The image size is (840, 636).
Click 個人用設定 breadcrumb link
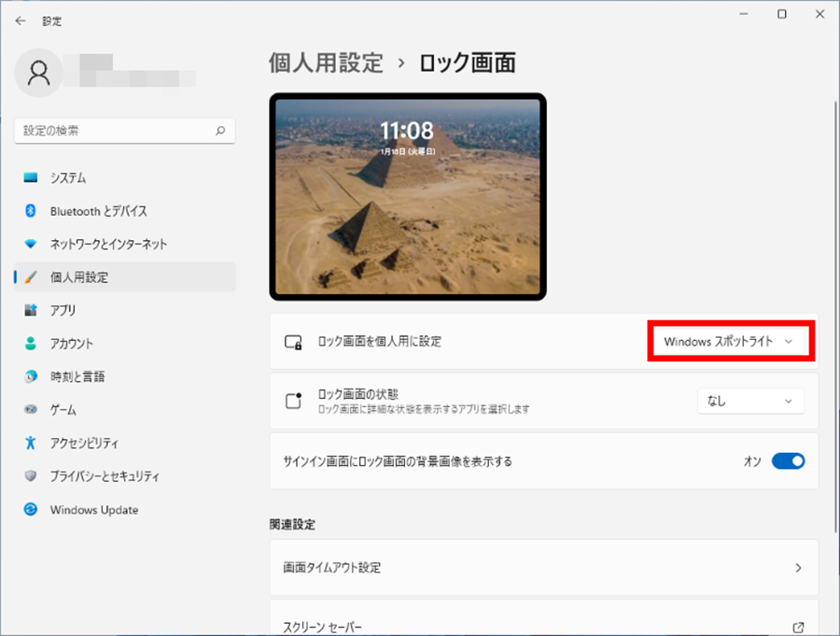click(326, 63)
